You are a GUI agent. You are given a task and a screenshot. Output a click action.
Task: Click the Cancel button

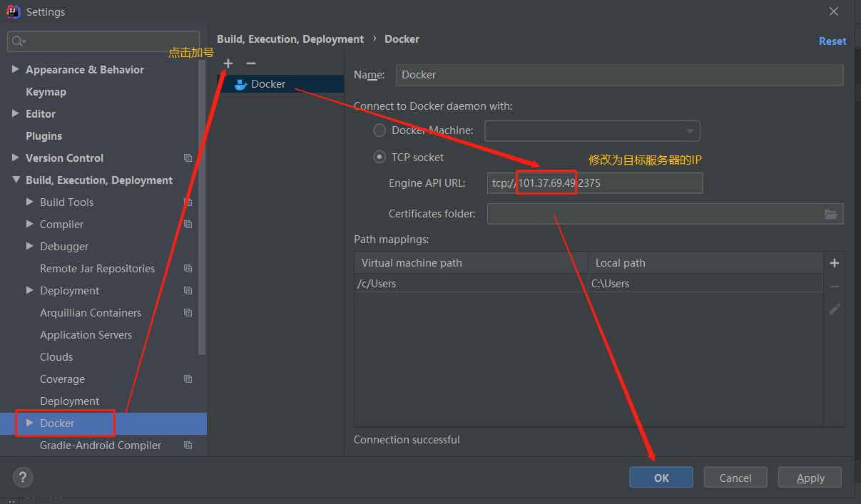pyautogui.click(x=735, y=478)
